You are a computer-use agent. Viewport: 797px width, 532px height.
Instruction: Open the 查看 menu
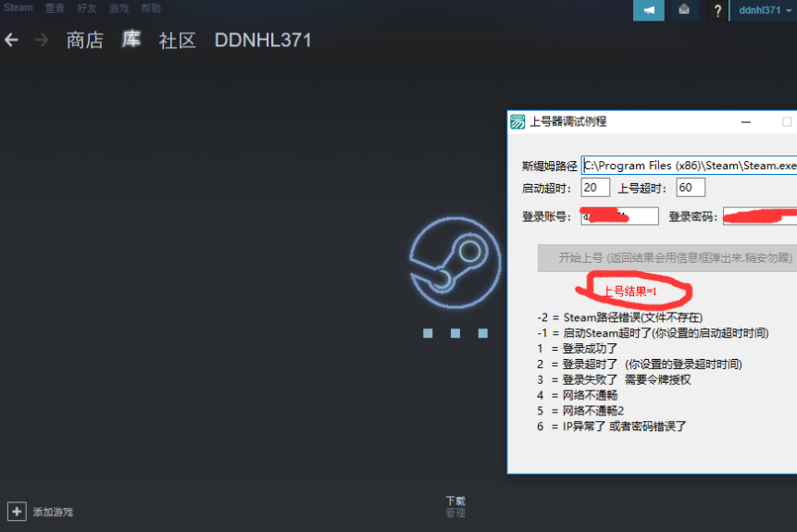pyautogui.click(x=55, y=8)
